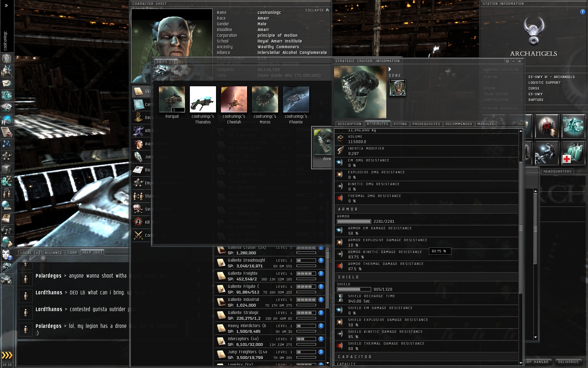Open Decorations medal icon in character sheet
588x368 pixels.
(x=138, y=117)
